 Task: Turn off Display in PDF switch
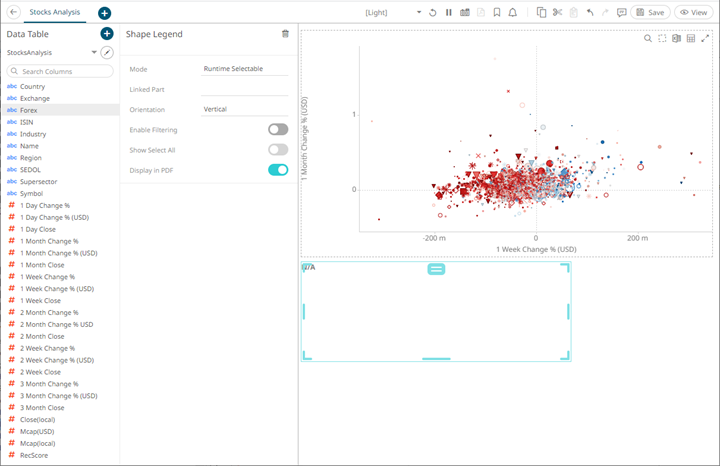(x=277, y=170)
